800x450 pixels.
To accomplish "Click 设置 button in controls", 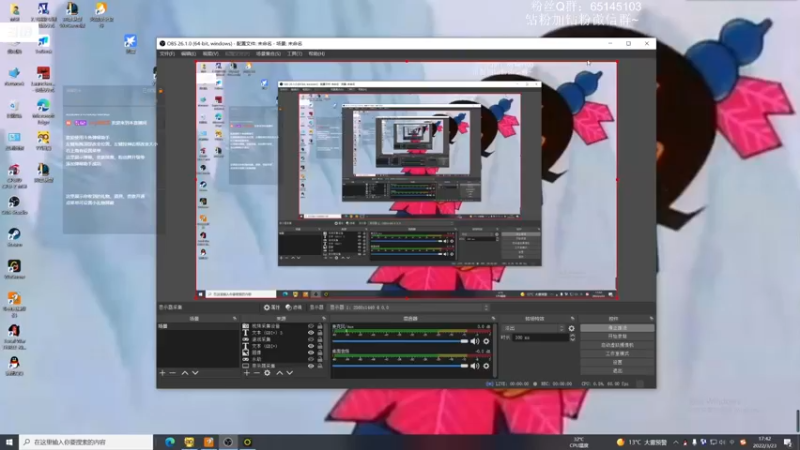I will 617,362.
